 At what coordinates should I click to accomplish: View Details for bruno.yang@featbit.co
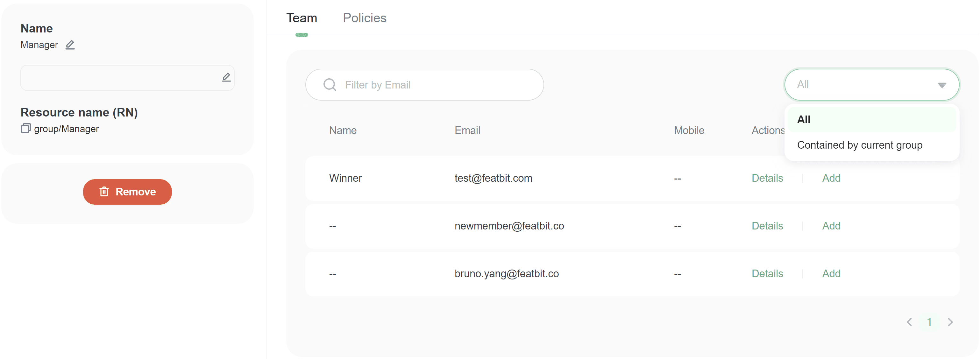click(767, 273)
